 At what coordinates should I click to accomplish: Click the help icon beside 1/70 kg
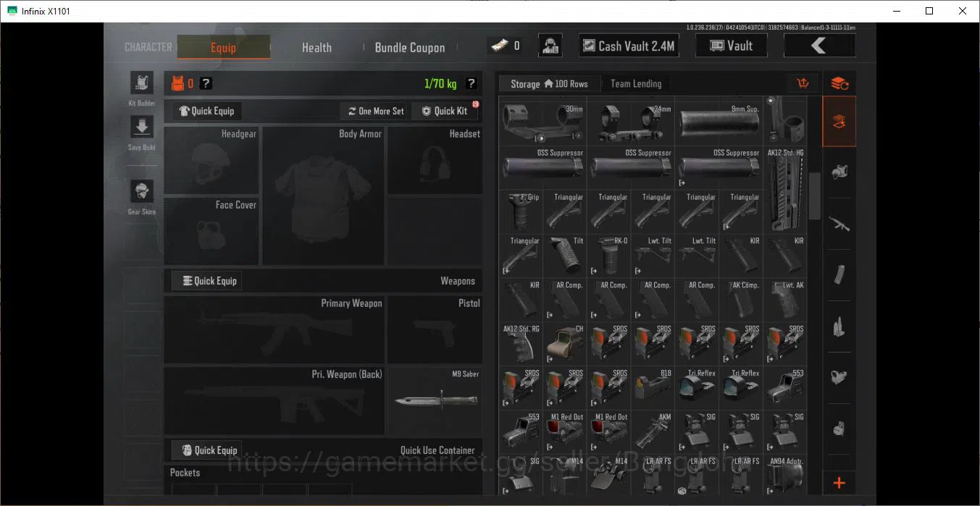click(472, 84)
